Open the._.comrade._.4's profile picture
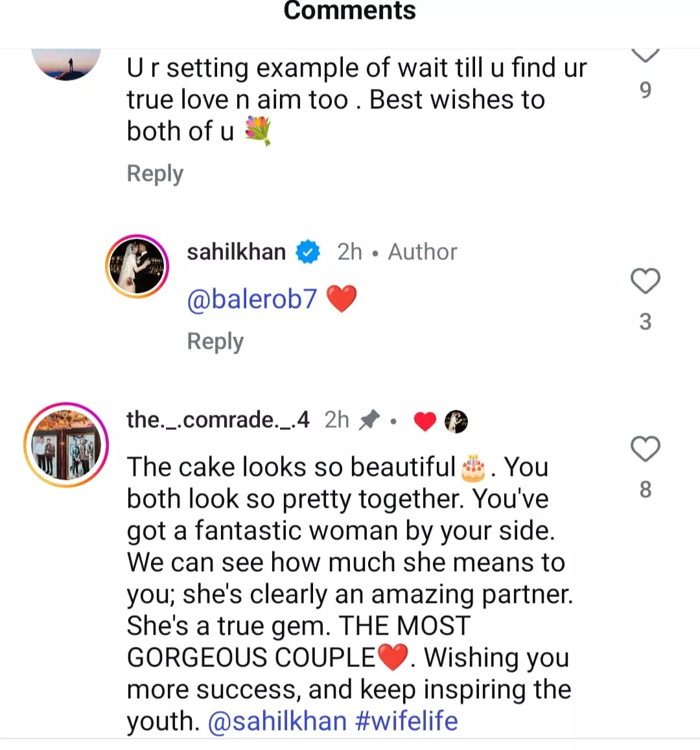The image size is (700, 750). [x=66, y=445]
